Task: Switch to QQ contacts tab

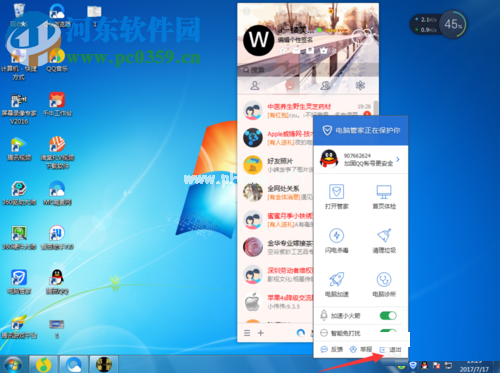Action: pos(255,86)
